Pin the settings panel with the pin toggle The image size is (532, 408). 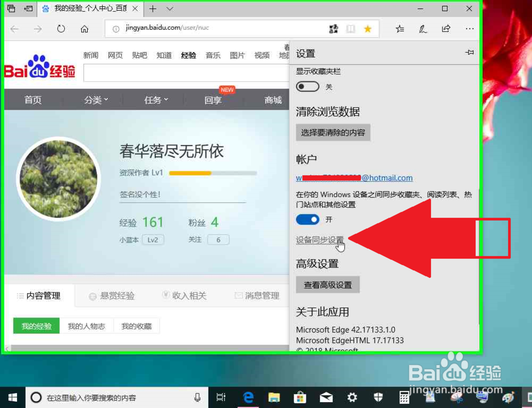pos(469,53)
